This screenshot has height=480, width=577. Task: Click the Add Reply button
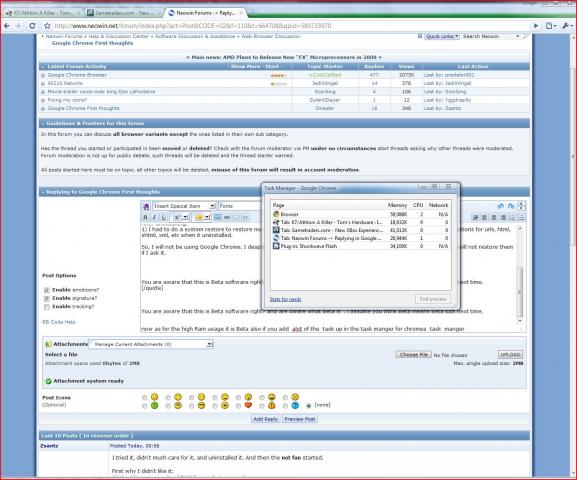265,419
